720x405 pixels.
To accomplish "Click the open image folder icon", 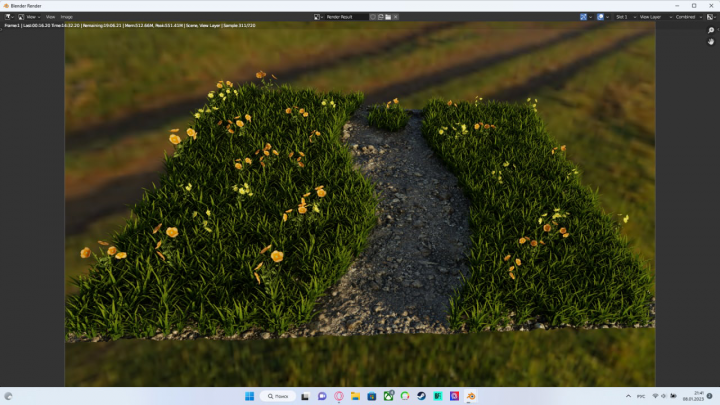I will (x=388, y=17).
